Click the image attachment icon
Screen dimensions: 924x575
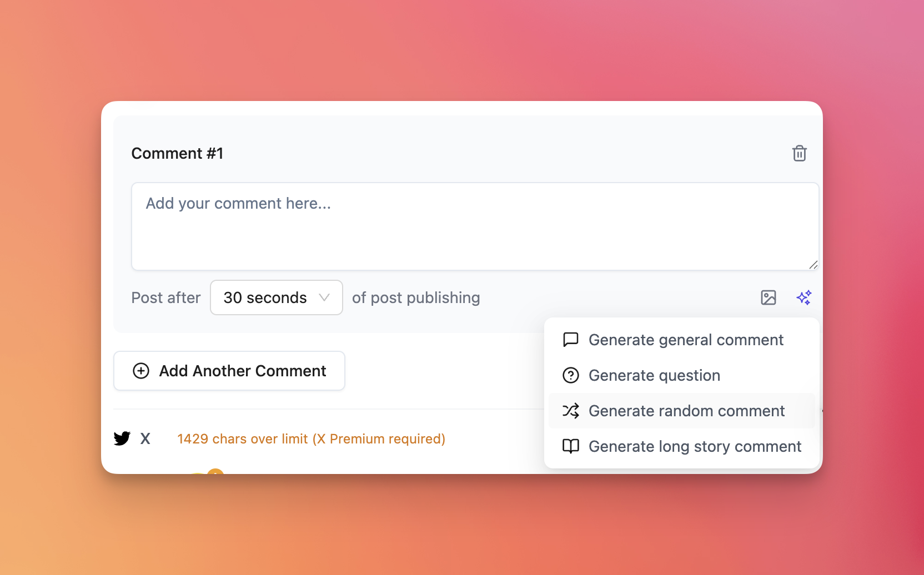click(768, 297)
